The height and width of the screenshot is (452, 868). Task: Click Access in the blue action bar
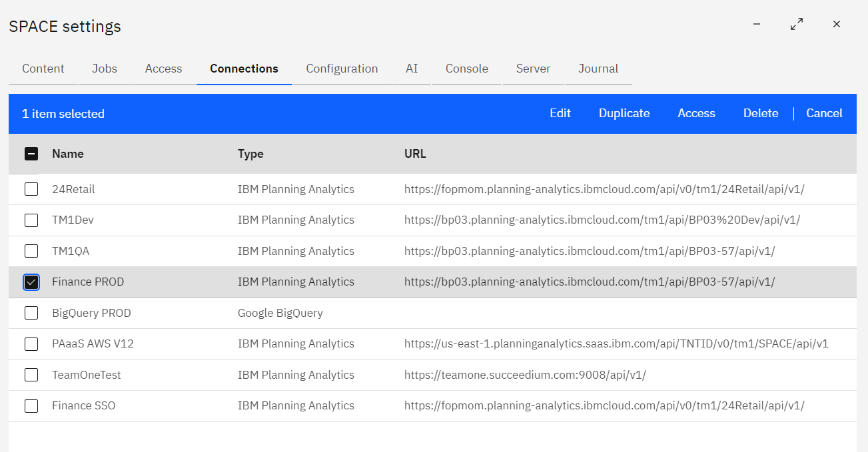click(697, 114)
